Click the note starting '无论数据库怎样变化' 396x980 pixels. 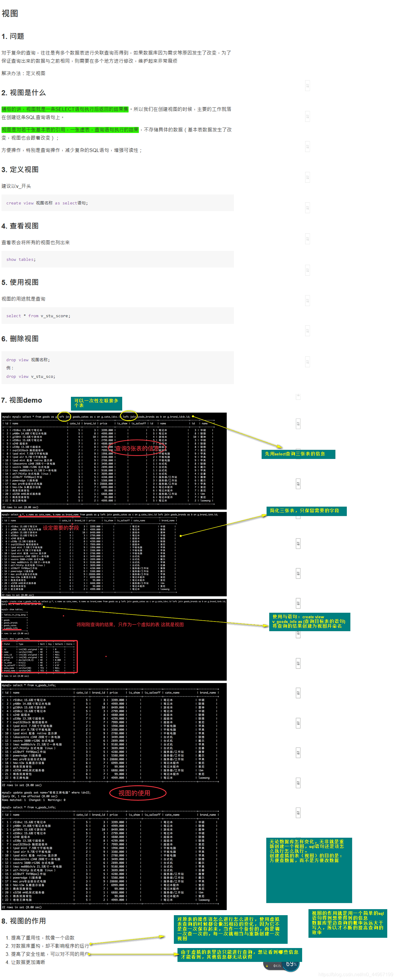(x=309, y=870)
